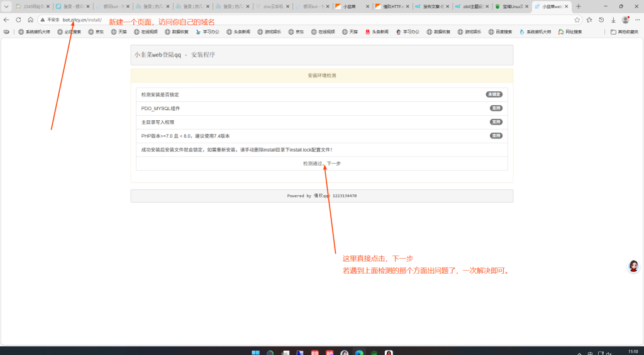Click the user profile avatar
Viewport: 644px width, 355px height.
625,20
